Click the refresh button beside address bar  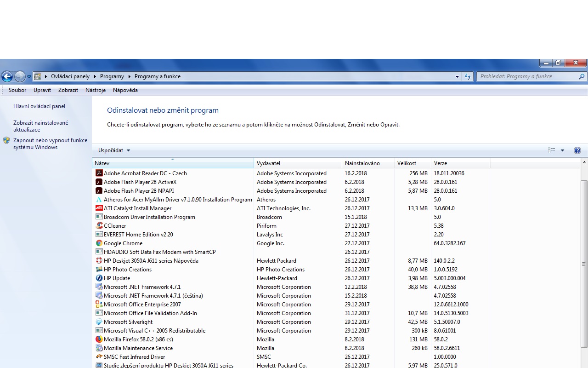[468, 77]
